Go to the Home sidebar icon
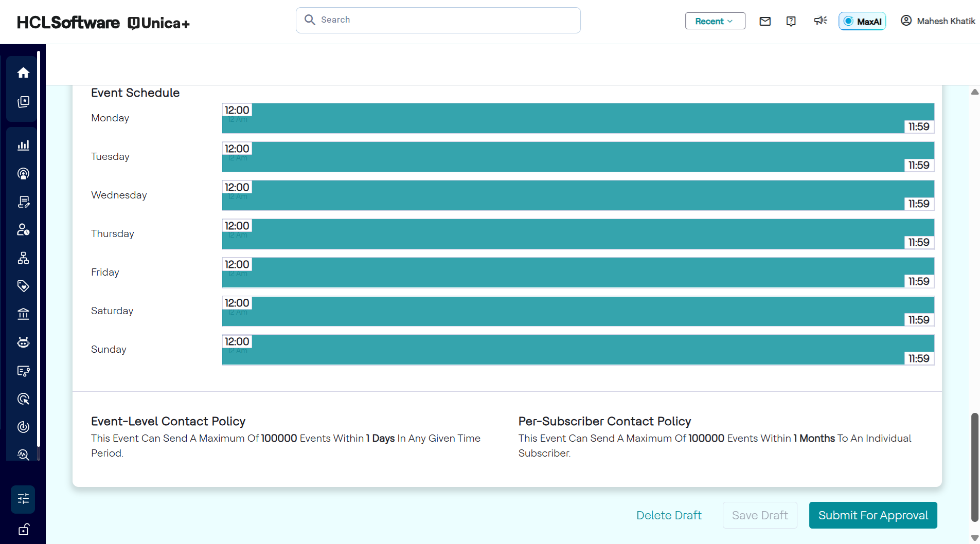This screenshot has width=980, height=544. (x=23, y=73)
